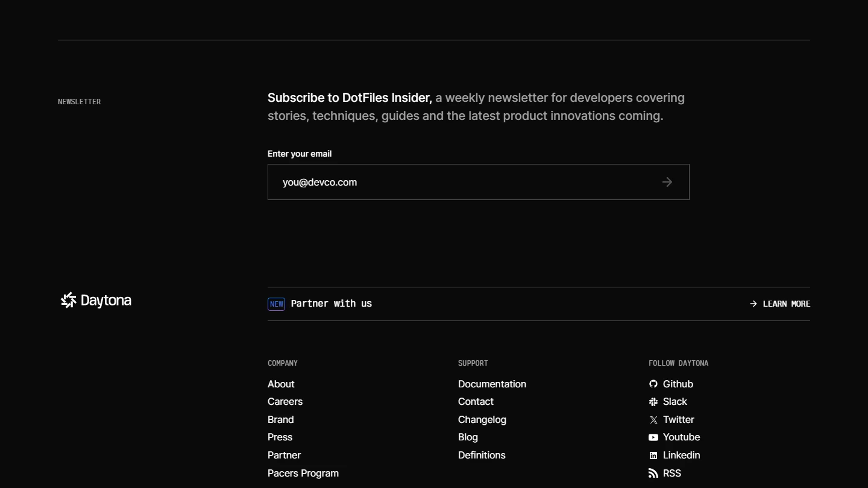
Task: Open the Pacers Program link
Action: tap(303, 474)
